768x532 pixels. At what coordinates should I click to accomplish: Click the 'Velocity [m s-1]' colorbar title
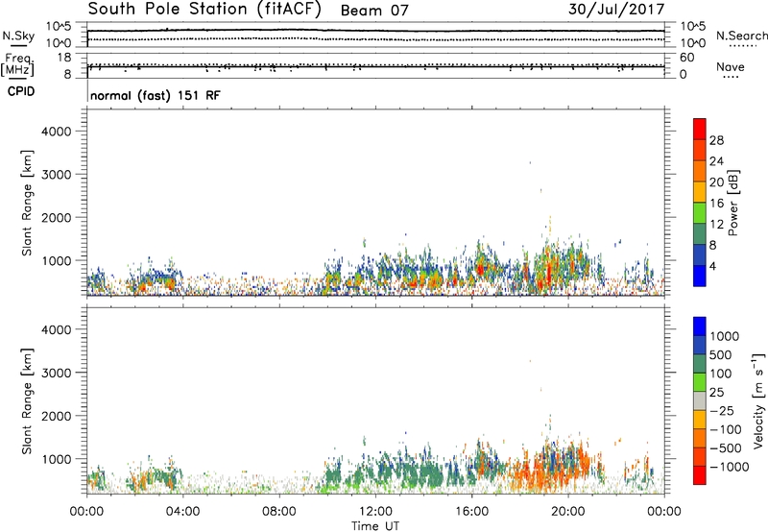[758, 400]
